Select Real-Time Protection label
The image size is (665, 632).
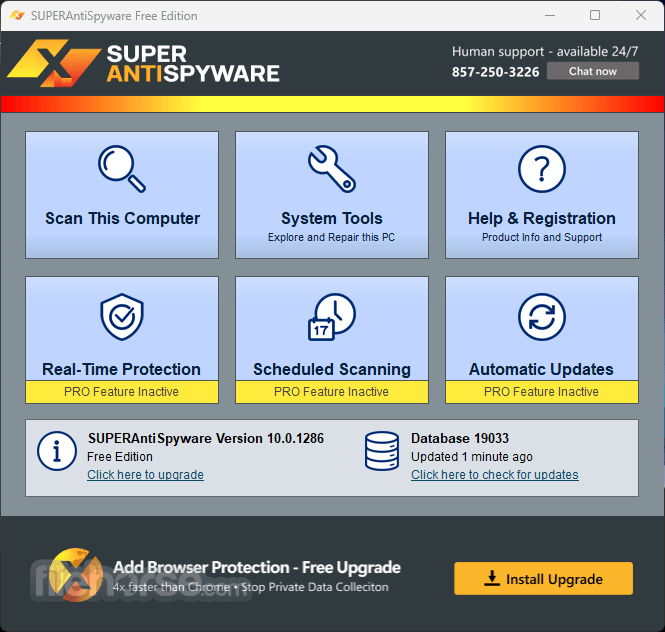click(x=121, y=369)
